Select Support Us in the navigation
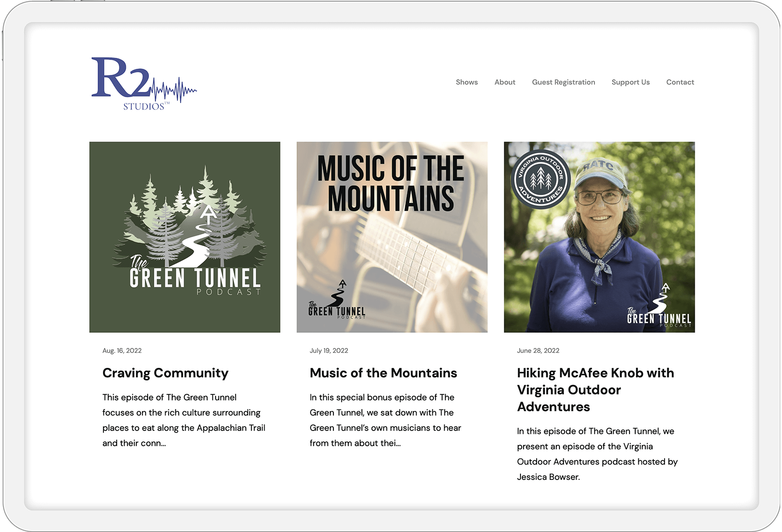The image size is (782, 532). click(630, 82)
